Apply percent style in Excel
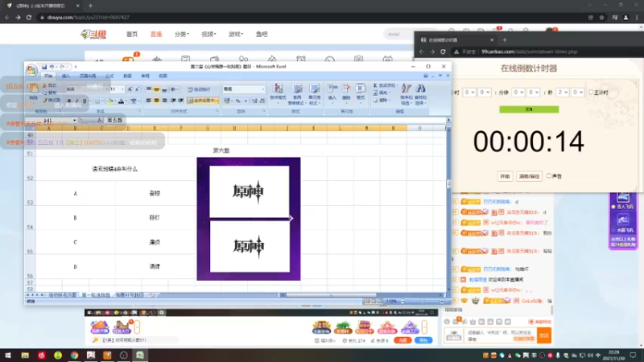 [x=237, y=101]
